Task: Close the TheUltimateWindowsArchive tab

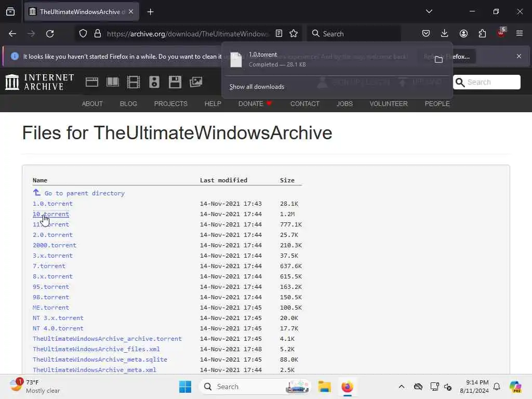Action: [131, 12]
